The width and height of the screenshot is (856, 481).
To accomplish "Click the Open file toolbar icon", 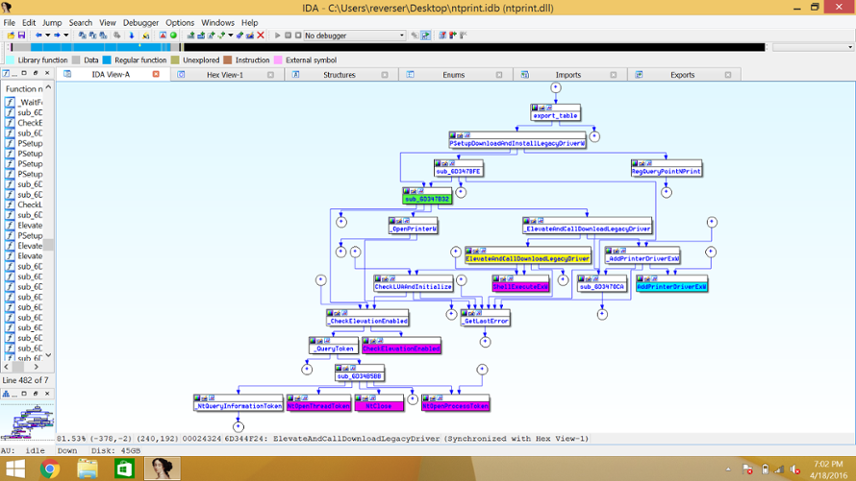I will (10, 35).
